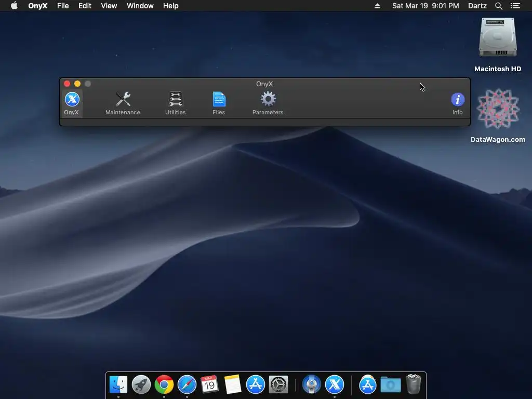Show the Info pane
This screenshot has height=399, width=532.
pyautogui.click(x=457, y=103)
